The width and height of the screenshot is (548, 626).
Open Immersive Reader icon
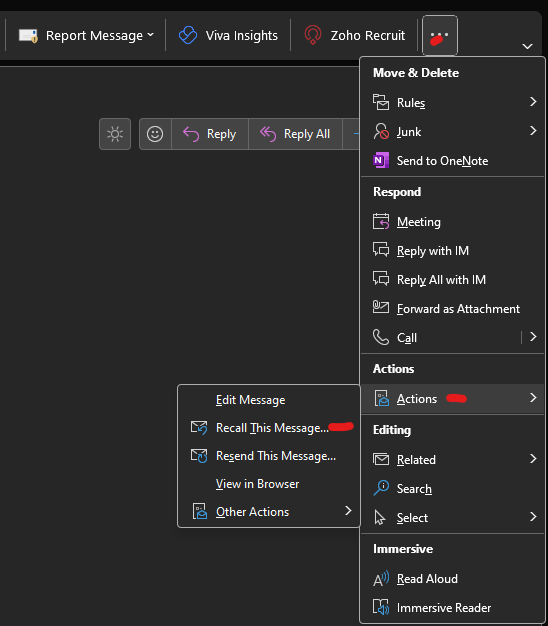(381, 607)
